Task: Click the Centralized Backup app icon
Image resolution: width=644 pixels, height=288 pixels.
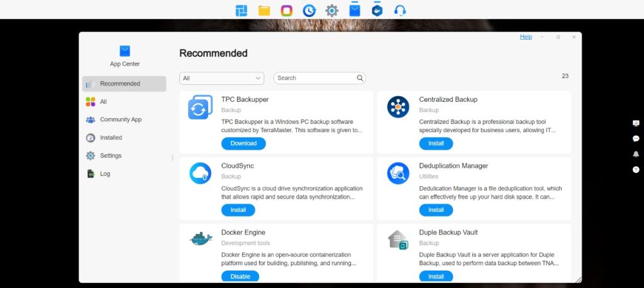Action: click(x=398, y=107)
